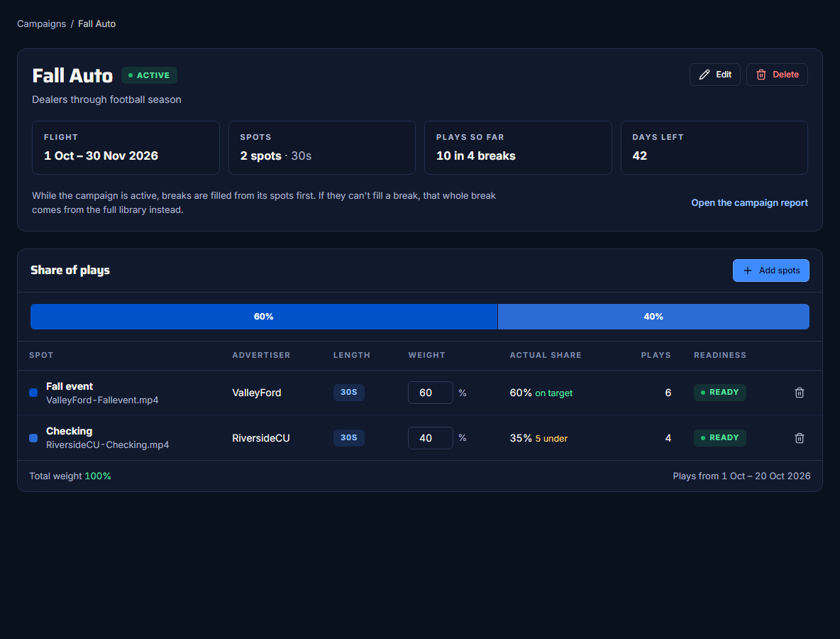Click ValleyFord advertiser cell
This screenshot has width=840, height=639.
click(x=257, y=393)
